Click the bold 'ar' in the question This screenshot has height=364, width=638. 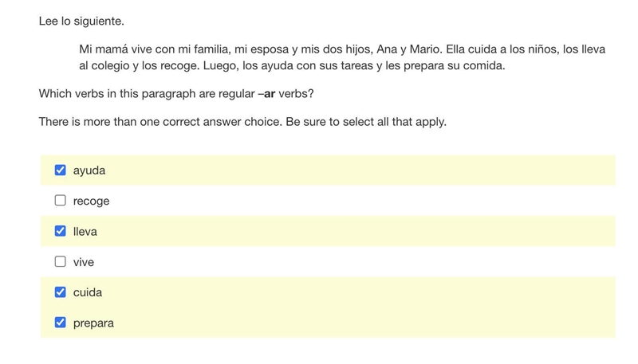pyautogui.click(x=270, y=94)
